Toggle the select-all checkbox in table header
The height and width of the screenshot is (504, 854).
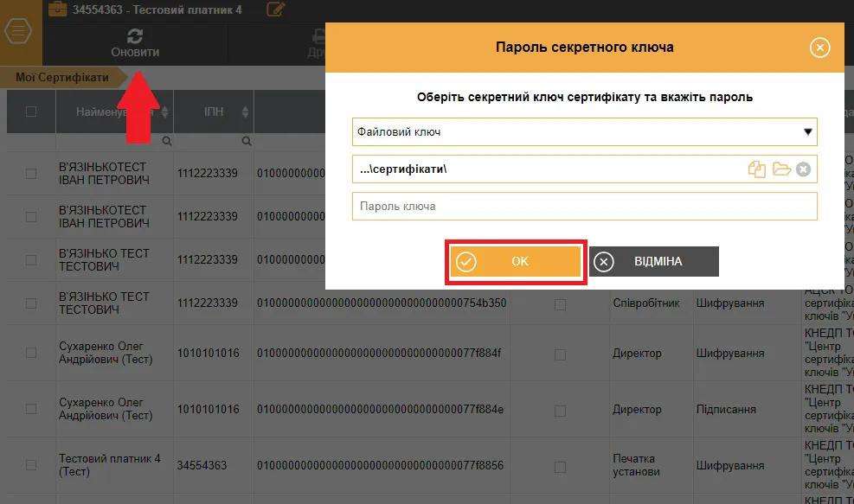(31, 112)
